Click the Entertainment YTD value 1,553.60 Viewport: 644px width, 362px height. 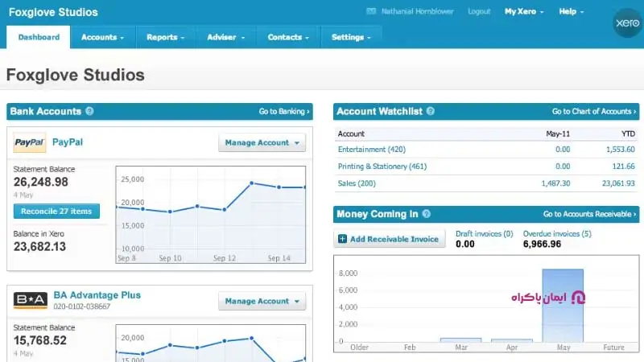pos(620,150)
